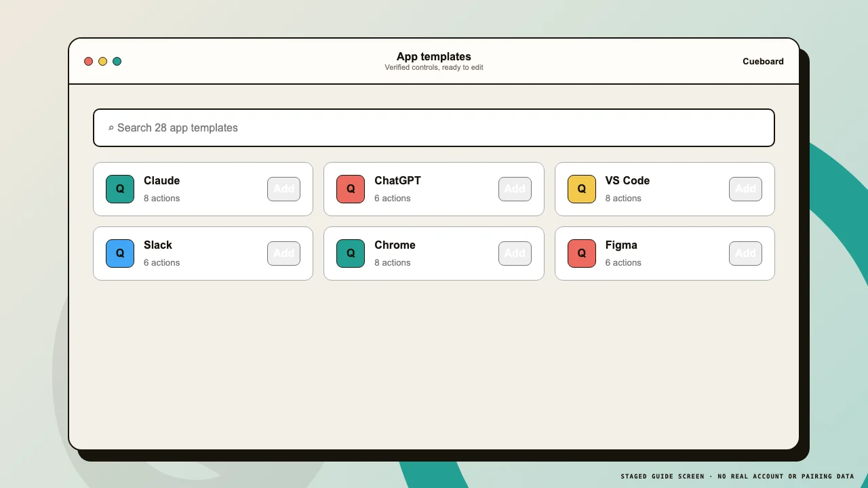The height and width of the screenshot is (488, 868).
Task: Click the Verified controls, ready to edit subtitle
Action: pyautogui.click(x=434, y=68)
